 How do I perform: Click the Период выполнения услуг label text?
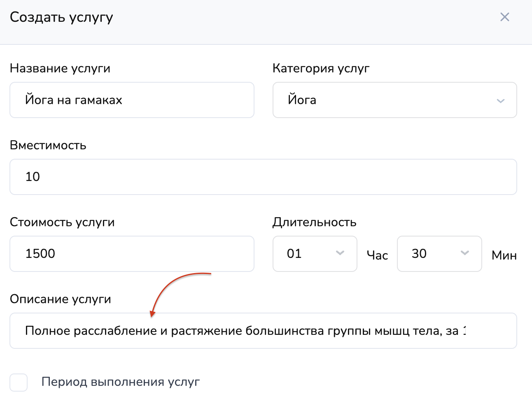click(x=121, y=382)
